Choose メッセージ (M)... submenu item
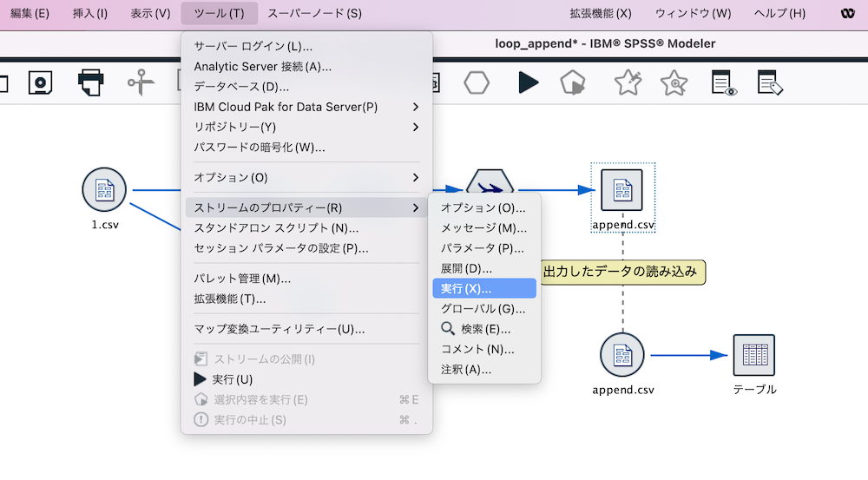Viewport: 868px width, 480px height. 484,228
